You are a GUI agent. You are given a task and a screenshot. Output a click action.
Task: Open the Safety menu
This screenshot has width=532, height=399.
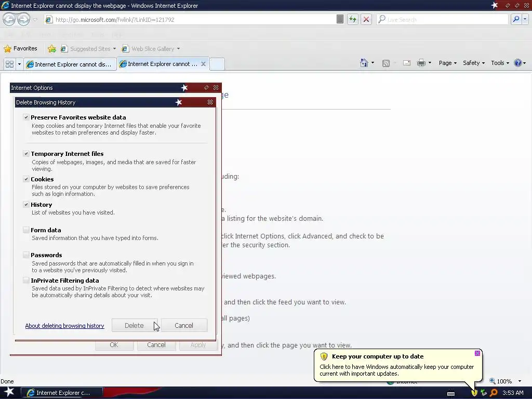coord(474,63)
